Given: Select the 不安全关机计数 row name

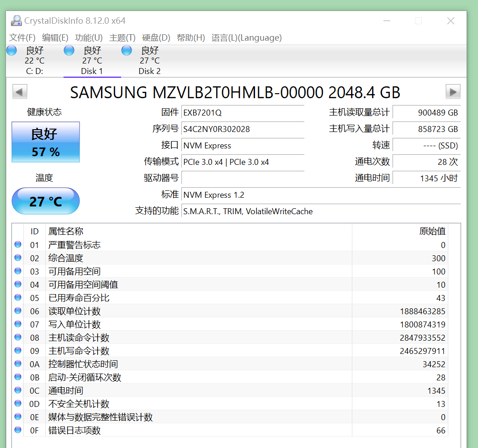Looking at the screenshot, I should 79,404.
